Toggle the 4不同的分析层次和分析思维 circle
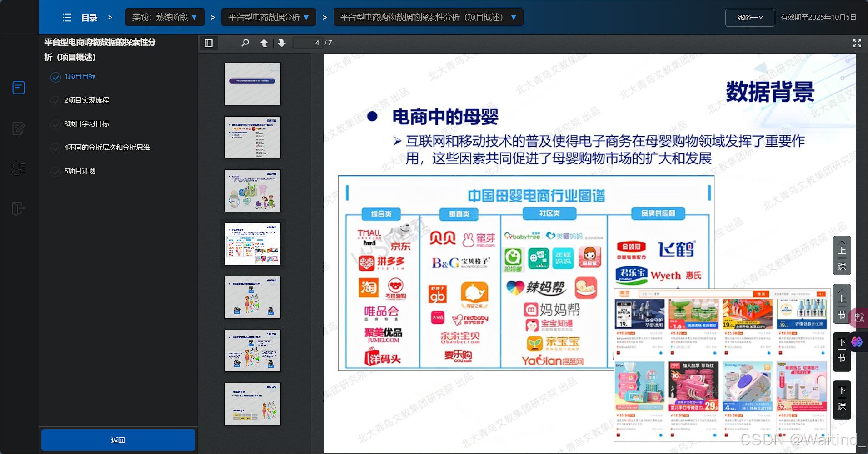The width and height of the screenshot is (868, 454). (x=55, y=148)
